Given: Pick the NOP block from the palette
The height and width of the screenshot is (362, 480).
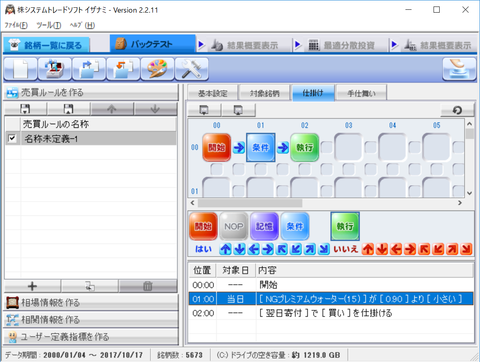Looking at the screenshot, I should point(234,226).
